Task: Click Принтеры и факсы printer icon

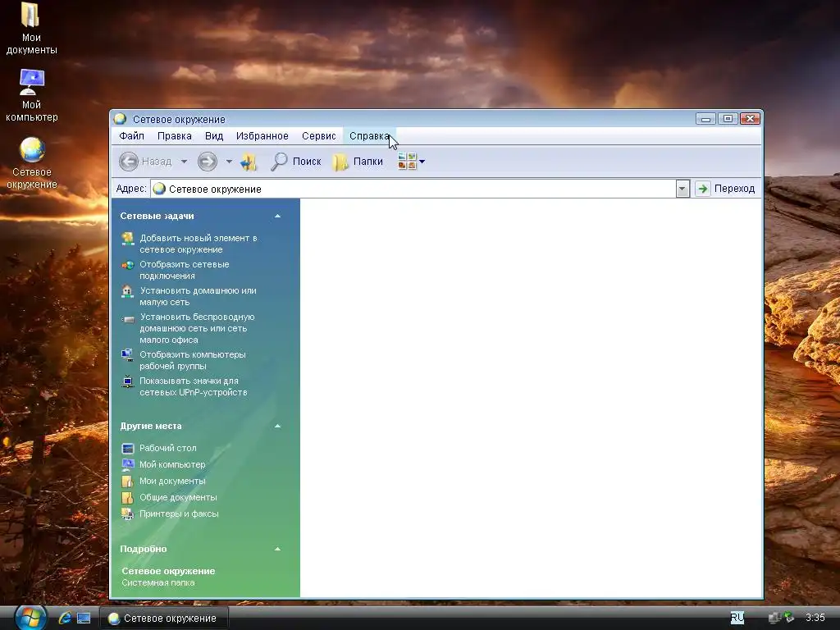Action: coord(127,514)
